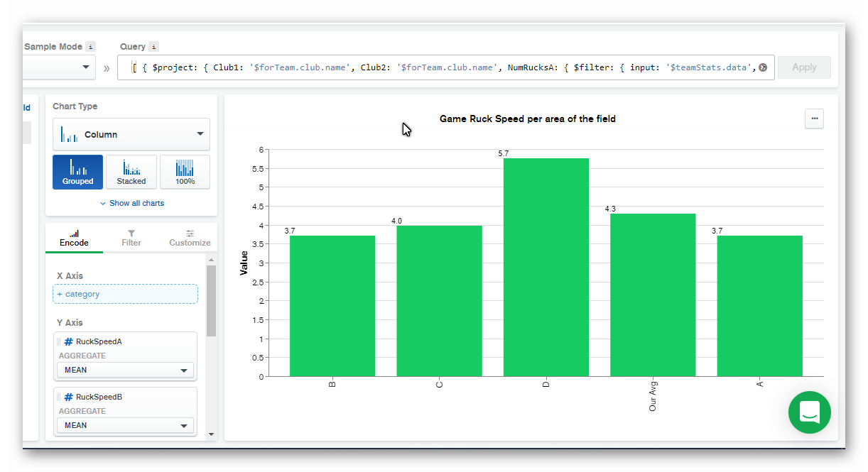The height and width of the screenshot is (472, 868).
Task: Open the RuckSpeedB MEAN aggregate dropdown
Action: pyautogui.click(x=125, y=426)
